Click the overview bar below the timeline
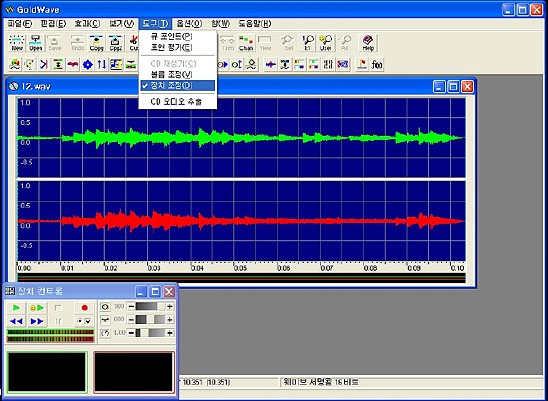This screenshot has width=548, height=401. 241,278
